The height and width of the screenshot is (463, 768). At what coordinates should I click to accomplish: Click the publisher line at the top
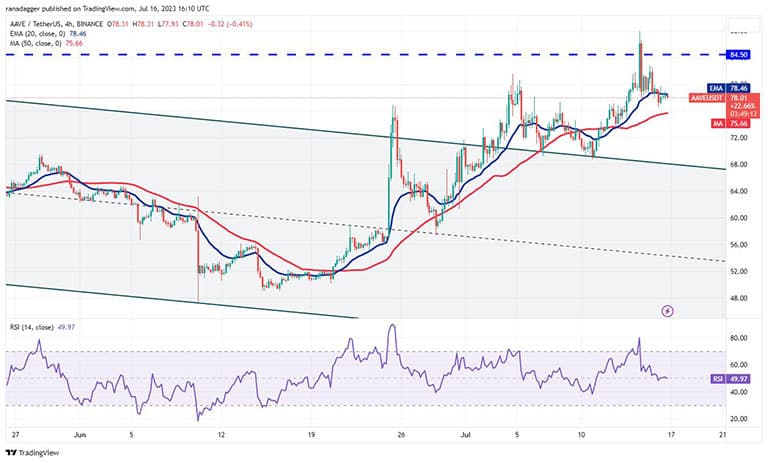pos(109,8)
